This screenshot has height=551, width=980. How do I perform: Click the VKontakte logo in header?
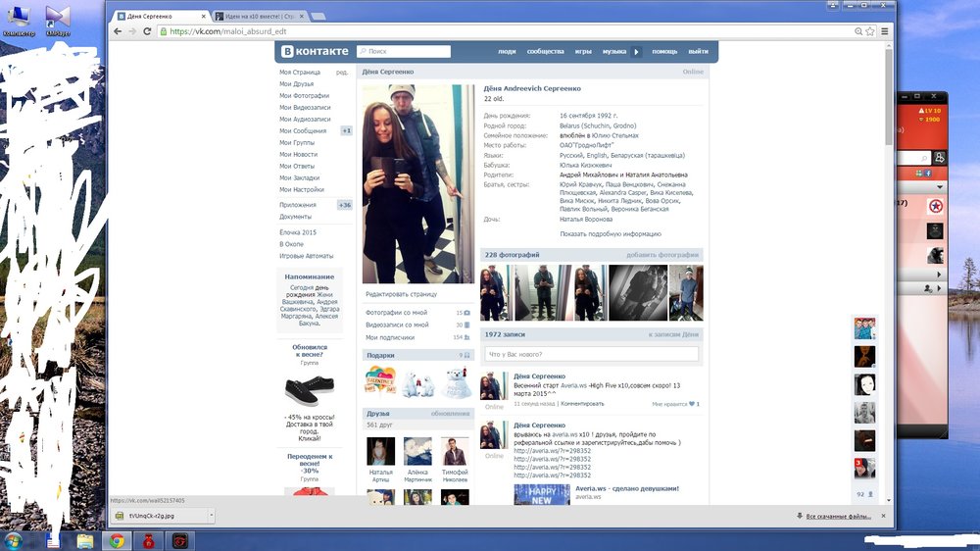[312, 51]
